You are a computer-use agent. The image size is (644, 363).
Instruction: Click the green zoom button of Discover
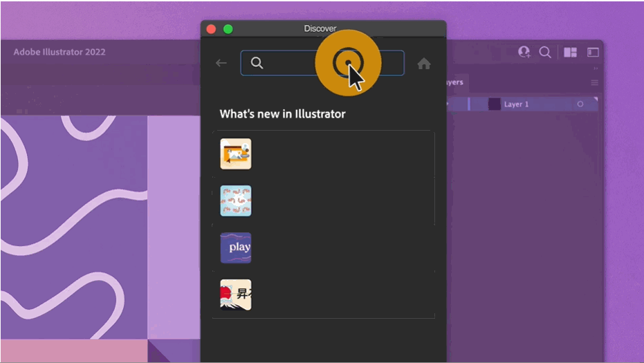coord(228,29)
